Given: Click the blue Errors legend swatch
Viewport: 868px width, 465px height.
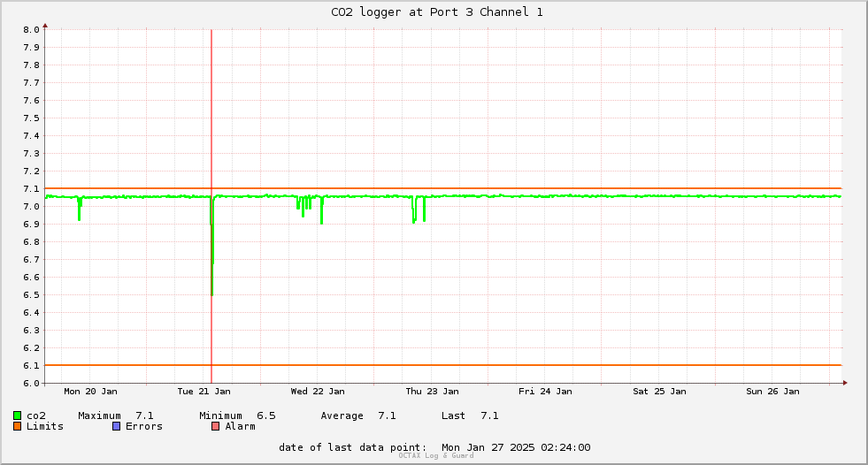Looking at the screenshot, I should click(x=116, y=426).
